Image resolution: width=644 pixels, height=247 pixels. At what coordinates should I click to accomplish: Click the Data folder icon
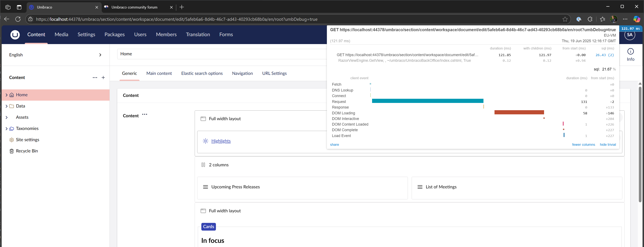[x=11, y=106]
